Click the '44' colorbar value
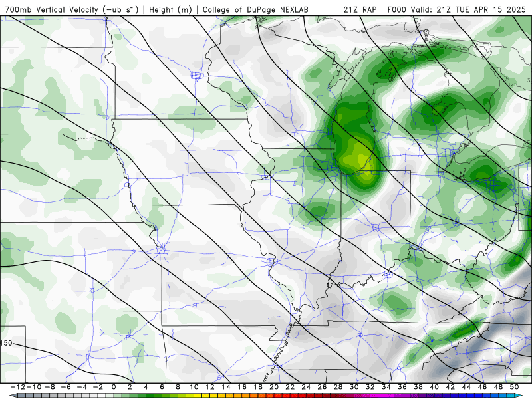Image resolution: width=532 pixels, height=399 pixels. pyautogui.click(x=466, y=387)
